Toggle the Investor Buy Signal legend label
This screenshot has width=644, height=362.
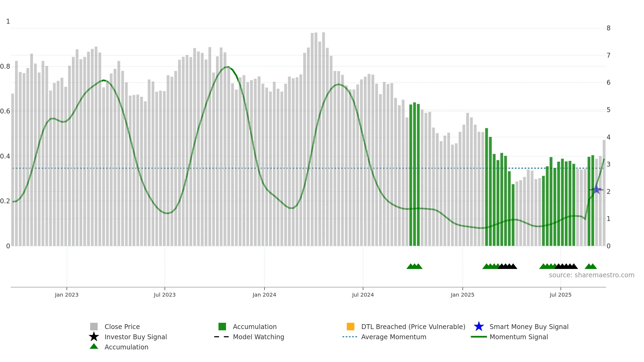point(136,337)
